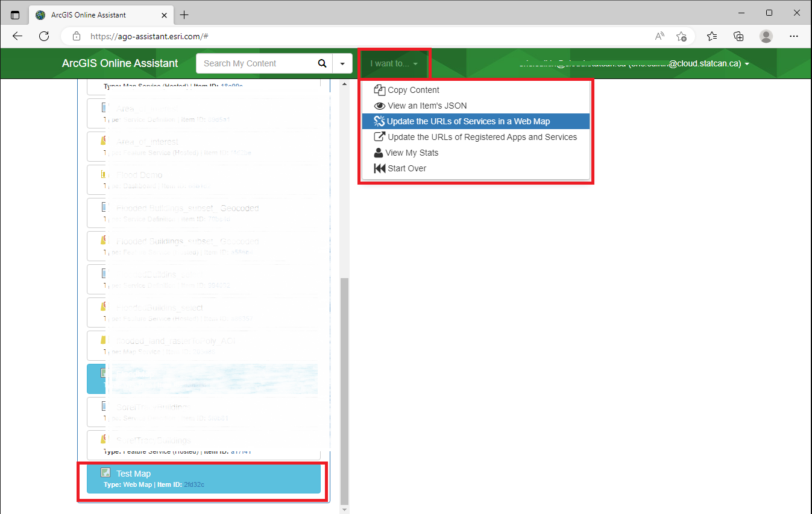
Task: Go back using the browser back arrow
Action: coord(17,36)
